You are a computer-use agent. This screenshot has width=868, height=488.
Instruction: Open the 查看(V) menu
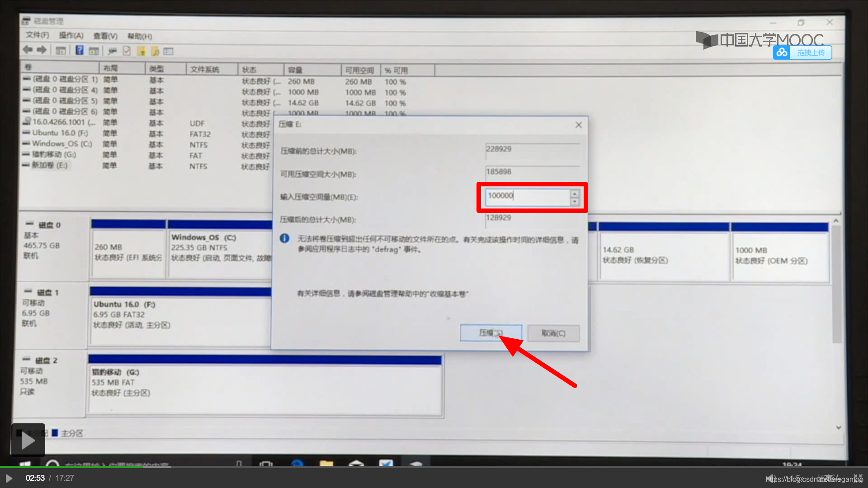tap(105, 36)
